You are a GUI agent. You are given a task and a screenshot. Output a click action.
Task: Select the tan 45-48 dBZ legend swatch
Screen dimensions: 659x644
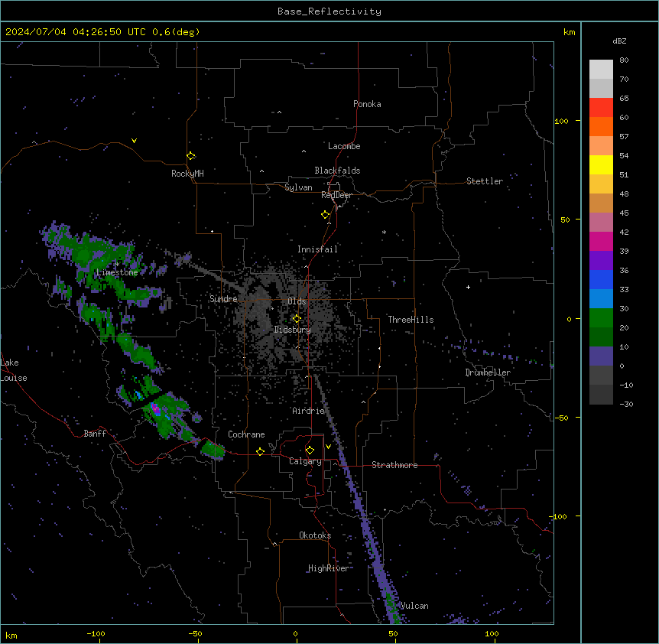point(601,203)
